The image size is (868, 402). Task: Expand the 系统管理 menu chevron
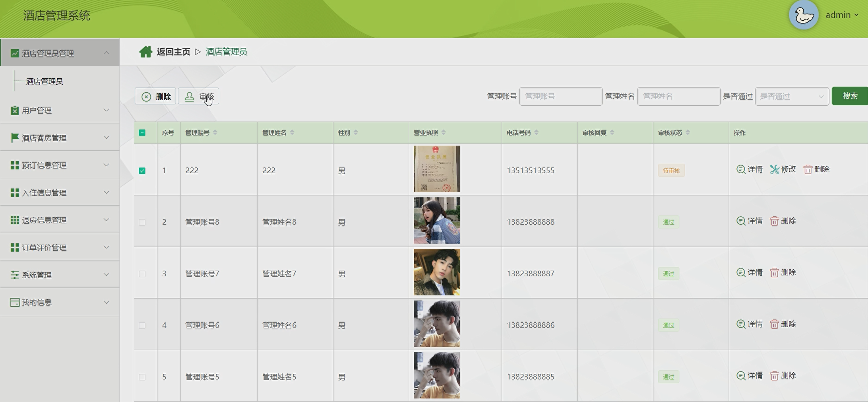click(106, 274)
